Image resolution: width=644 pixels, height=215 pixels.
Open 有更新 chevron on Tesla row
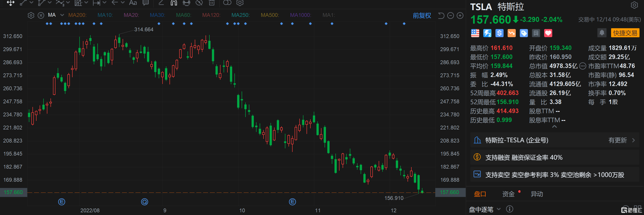tap(633, 140)
